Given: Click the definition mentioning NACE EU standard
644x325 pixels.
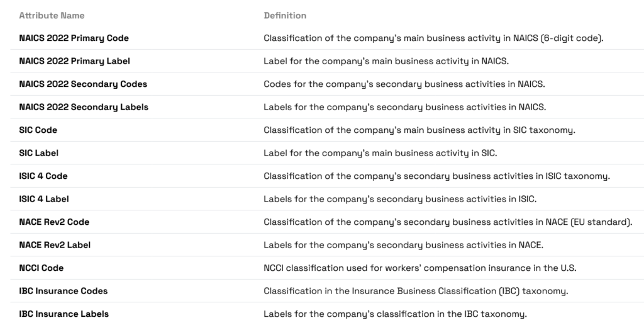Looking at the screenshot, I should (x=448, y=222).
